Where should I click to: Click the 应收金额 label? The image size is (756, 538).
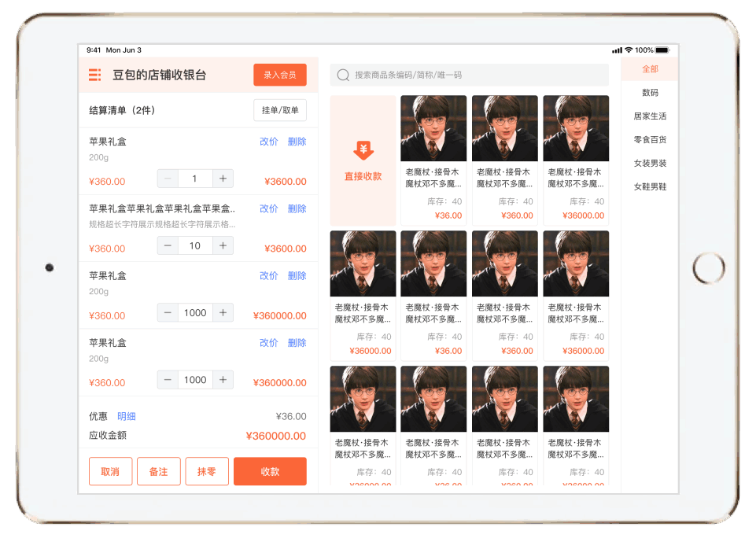tap(108, 435)
